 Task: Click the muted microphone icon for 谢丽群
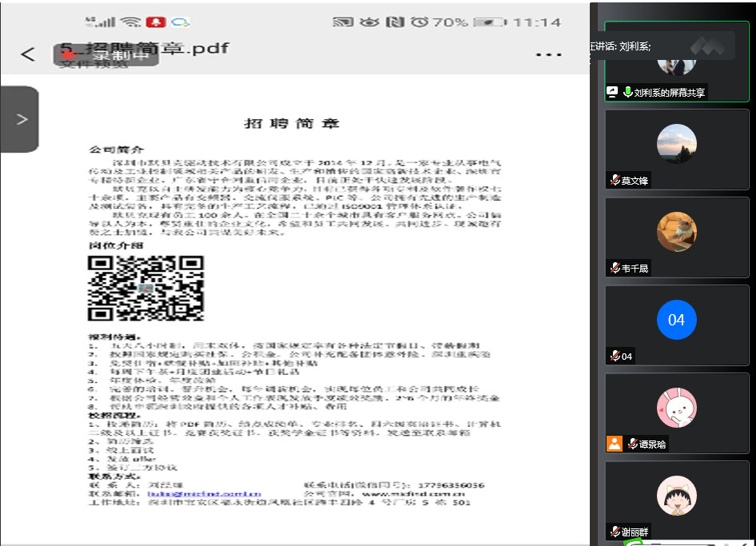click(x=615, y=532)
